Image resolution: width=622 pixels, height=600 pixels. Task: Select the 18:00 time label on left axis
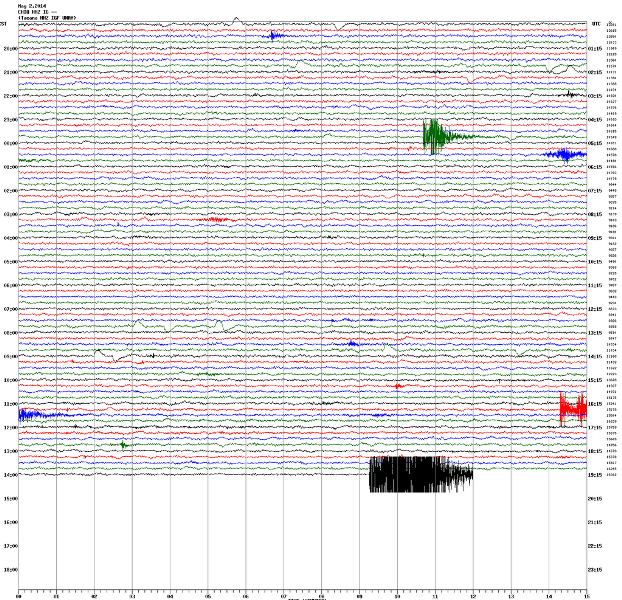coord(10,570)
